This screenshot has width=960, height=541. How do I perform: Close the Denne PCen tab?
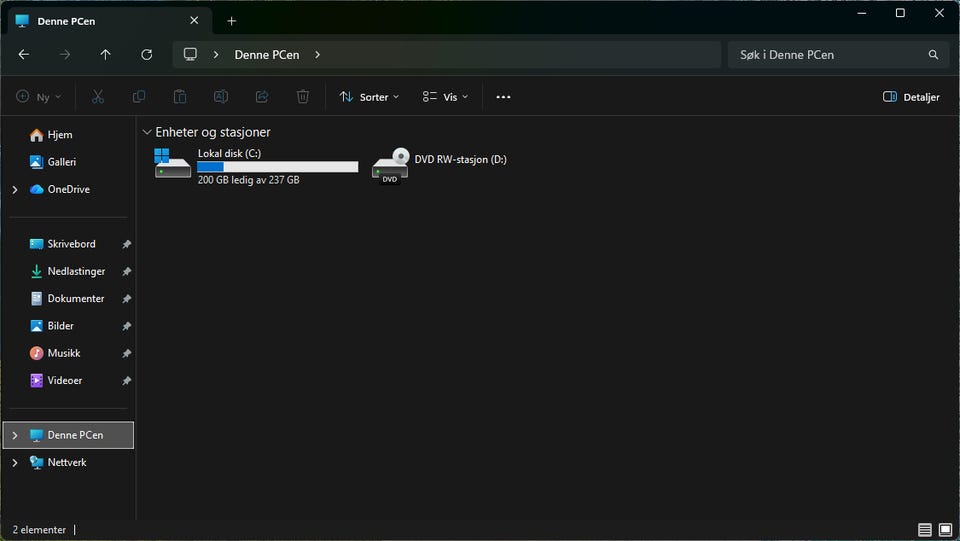coord(194,20)
